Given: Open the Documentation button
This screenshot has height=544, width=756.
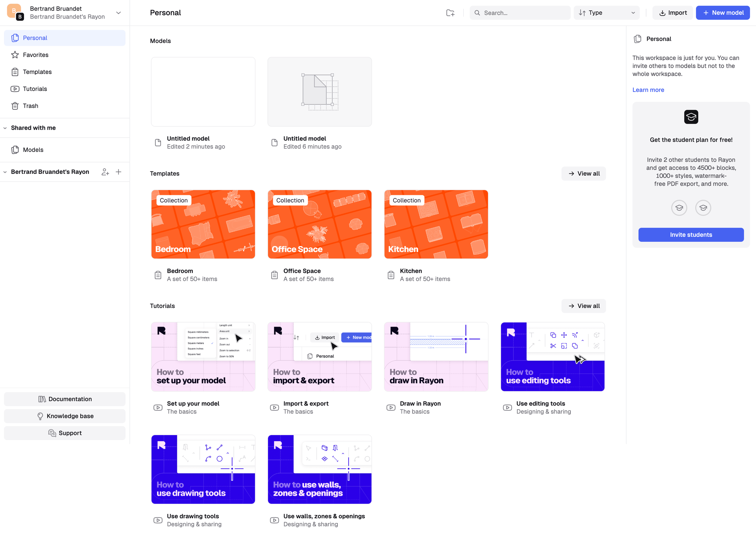Looking at the screenshot, I should coord(65,399).
